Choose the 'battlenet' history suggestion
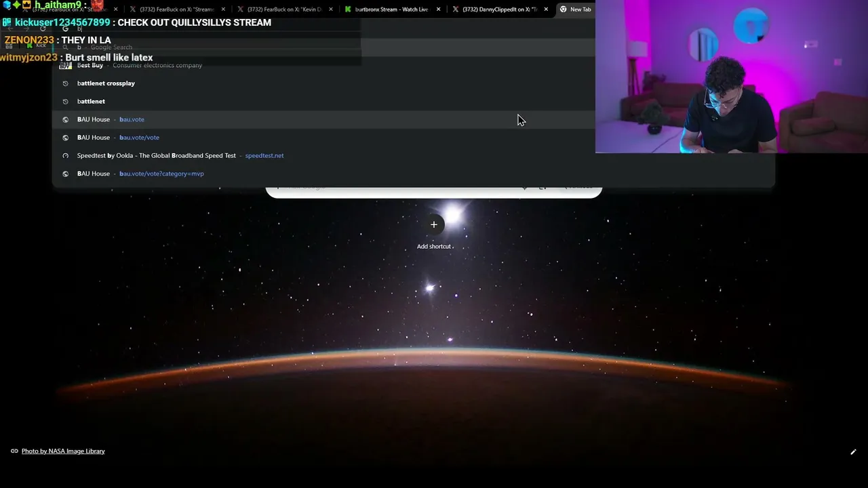868x488 pixels. pos(414,101)
